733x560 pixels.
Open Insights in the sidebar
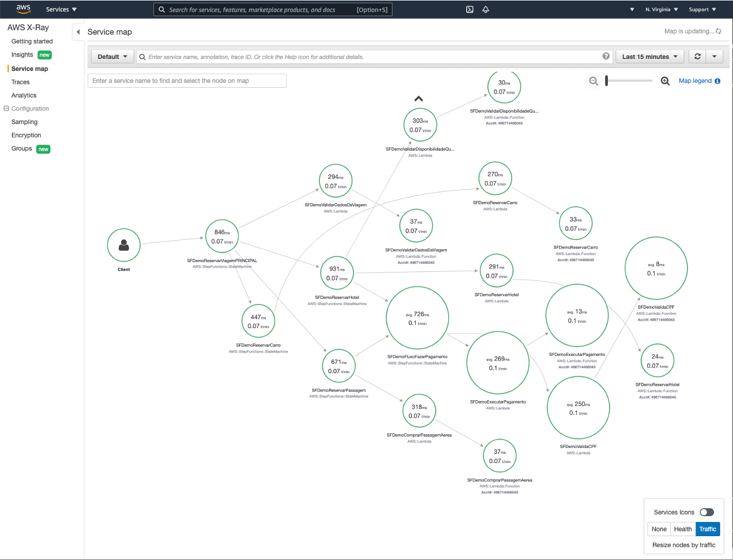tap(22, 55)
